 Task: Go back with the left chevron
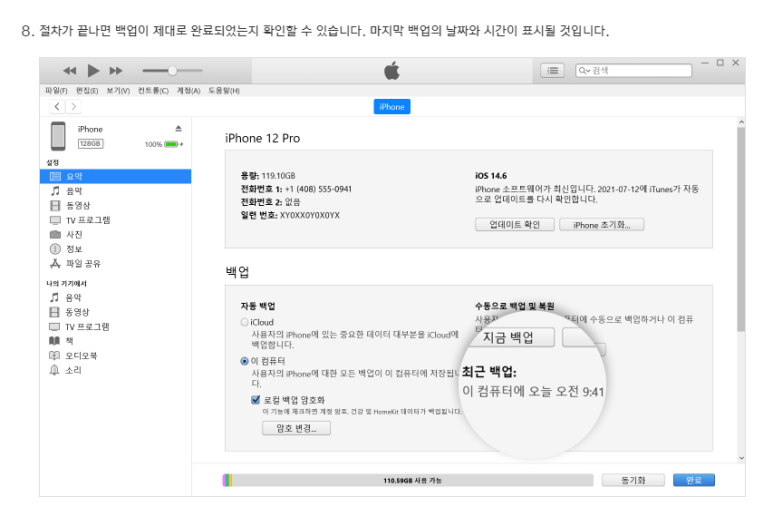[57, 106]
